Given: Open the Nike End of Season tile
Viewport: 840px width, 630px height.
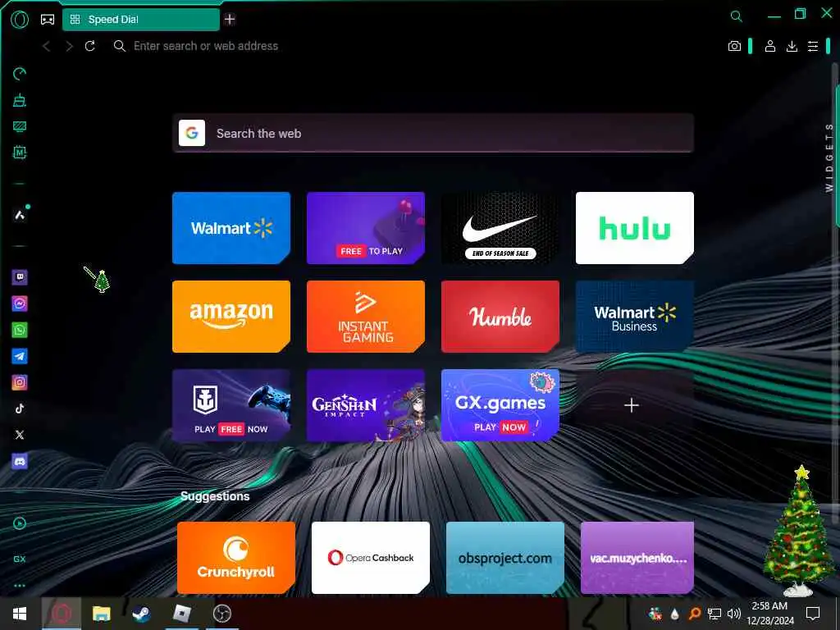Looking at the screenshot, I should tap(500, 228).
